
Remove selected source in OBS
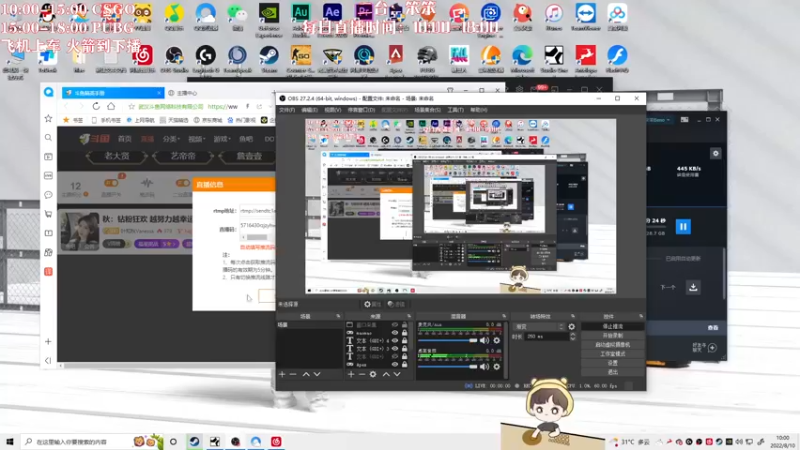(362, 374)
